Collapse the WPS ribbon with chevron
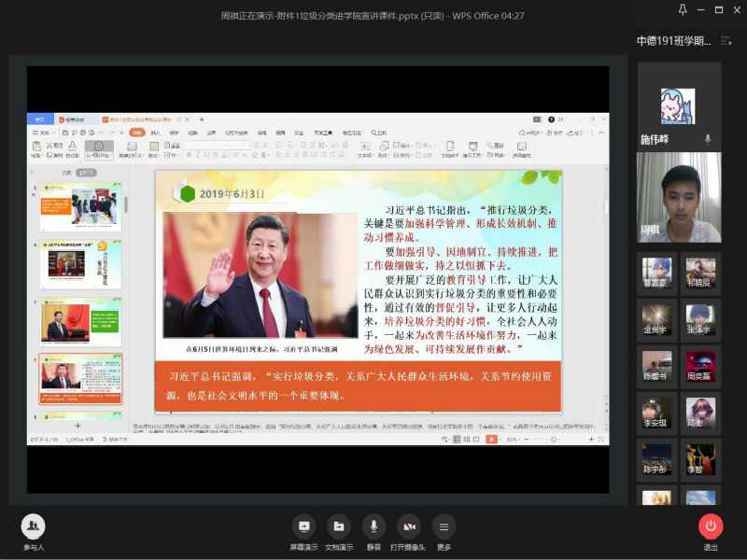Image resolution: width=747 pixels, height=560 pixels. tap(601, 133)
